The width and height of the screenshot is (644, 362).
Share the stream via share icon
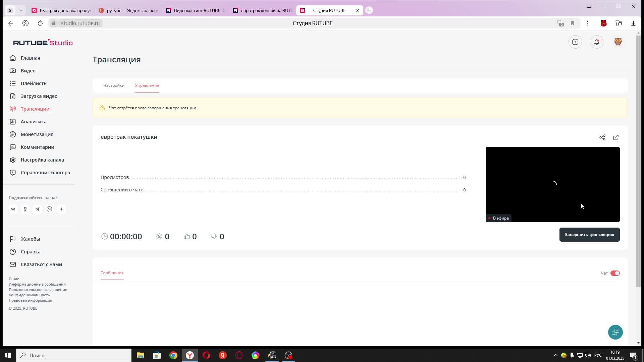coord(602,137)
